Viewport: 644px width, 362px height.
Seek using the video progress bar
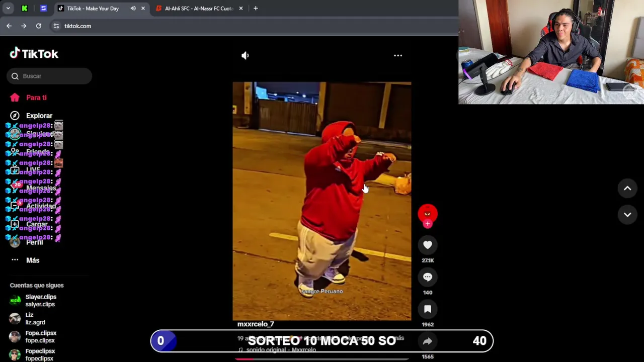click(x=322, y=359)
